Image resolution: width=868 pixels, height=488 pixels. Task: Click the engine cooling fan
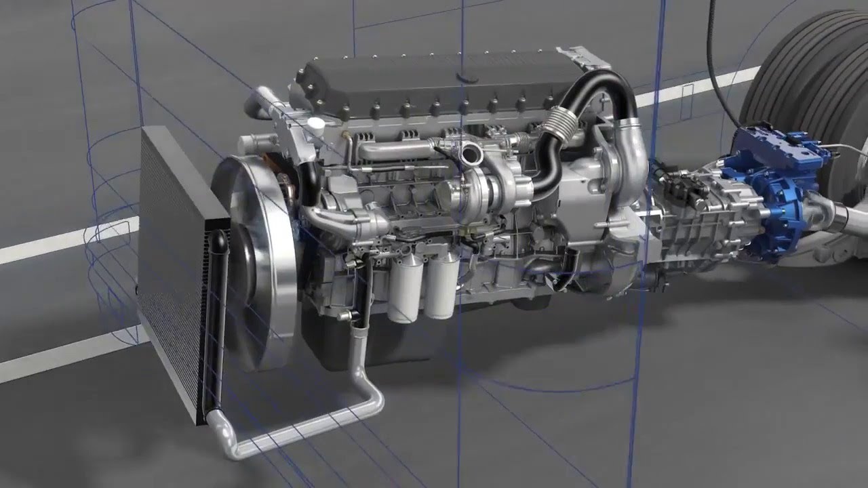pyautogui.click(x=256, y=264)
